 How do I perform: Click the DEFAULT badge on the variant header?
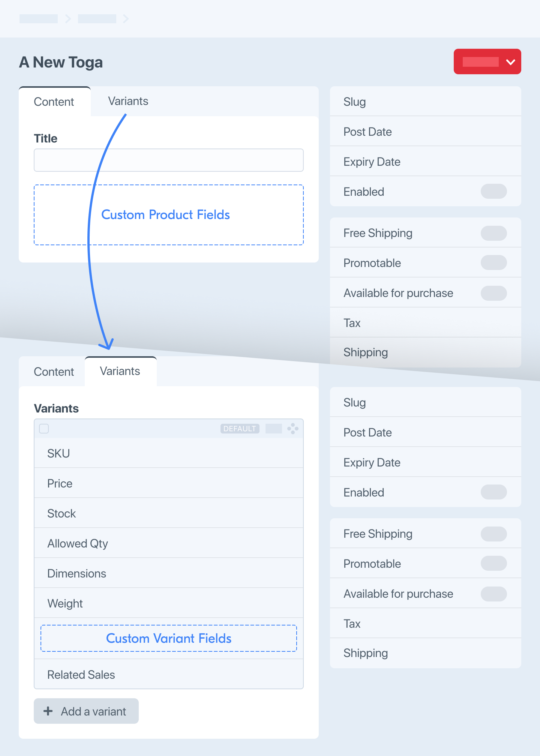pos(240,428)
